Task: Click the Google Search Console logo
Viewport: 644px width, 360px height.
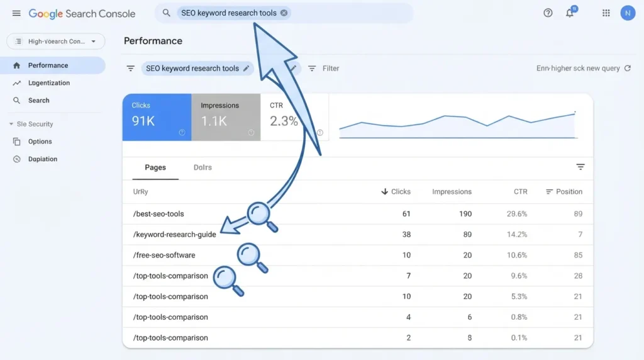Action: [82, 14]
